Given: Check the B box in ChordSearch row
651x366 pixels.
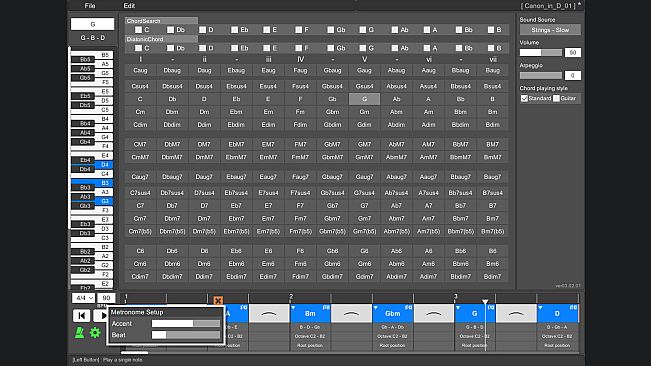Looking at the screenshot, I should click(x=491, y=30).
